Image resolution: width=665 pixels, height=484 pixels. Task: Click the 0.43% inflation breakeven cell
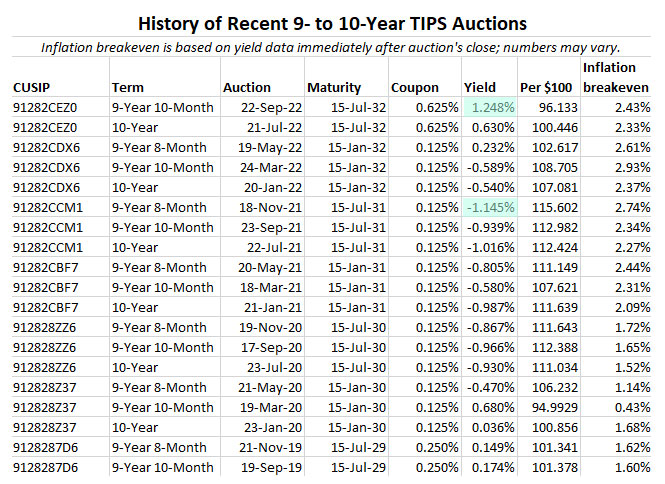click(631, 407)
